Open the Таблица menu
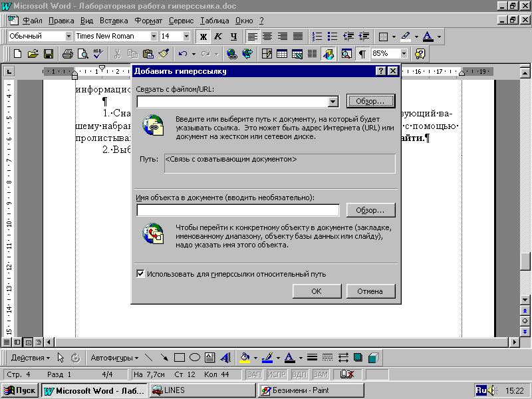Viewport: 532px width, 399px height. pos(214,21)
